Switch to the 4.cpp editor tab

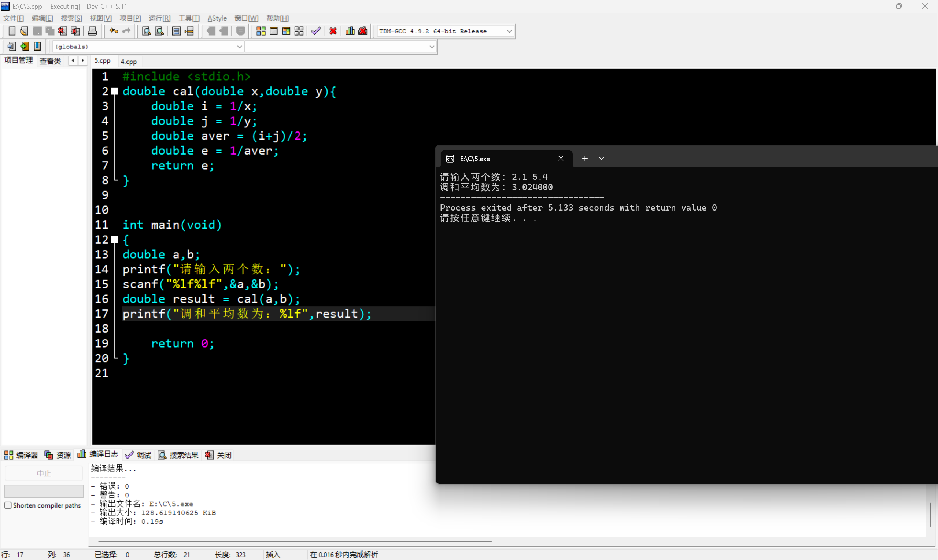tap(129, 62)
